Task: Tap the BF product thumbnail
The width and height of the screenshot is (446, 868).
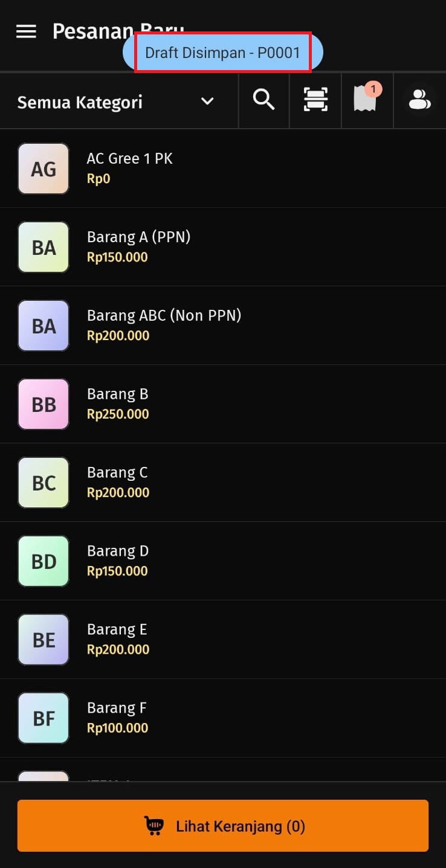Action: (44, 718)
